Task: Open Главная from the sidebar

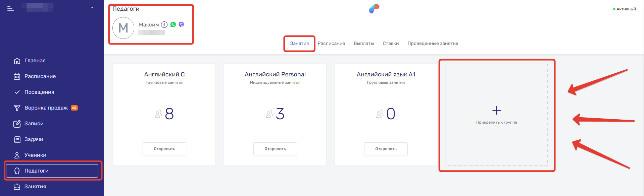Action: coord(35,61)
